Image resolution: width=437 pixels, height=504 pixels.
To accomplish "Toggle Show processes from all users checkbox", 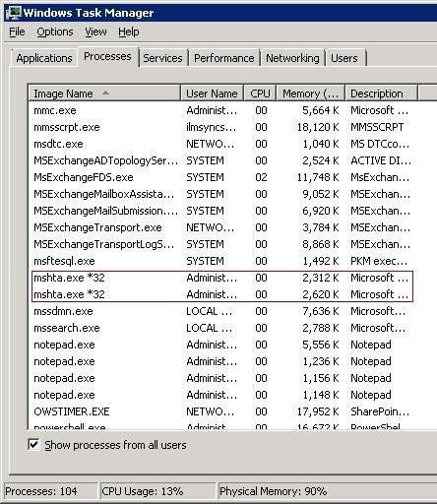I will click(33, 445).
